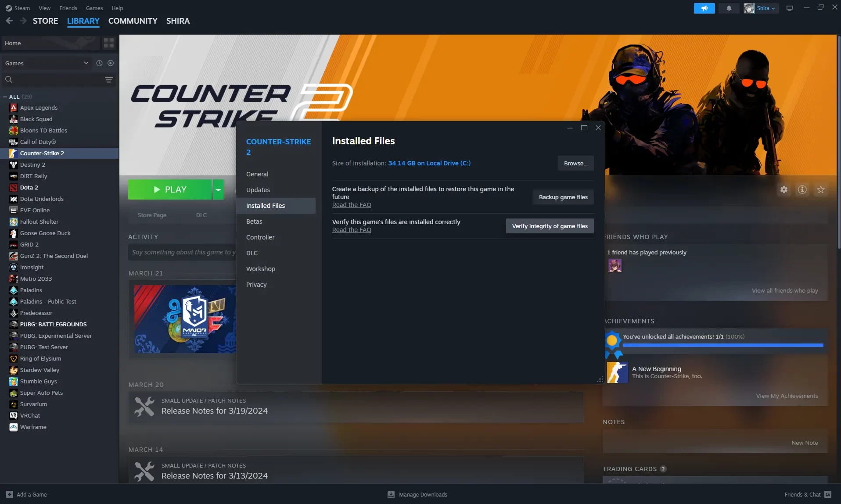
Task: Click the ready-to-play filter icon
Action: point(111,63)
